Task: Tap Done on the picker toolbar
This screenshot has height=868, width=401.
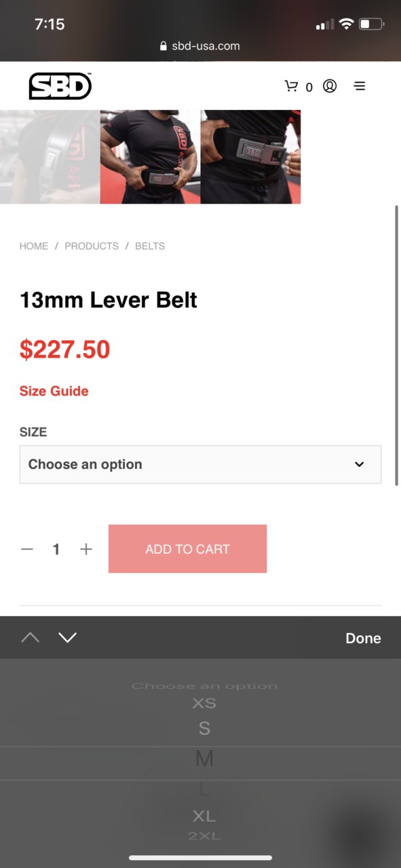Action: tap(363, 638)
